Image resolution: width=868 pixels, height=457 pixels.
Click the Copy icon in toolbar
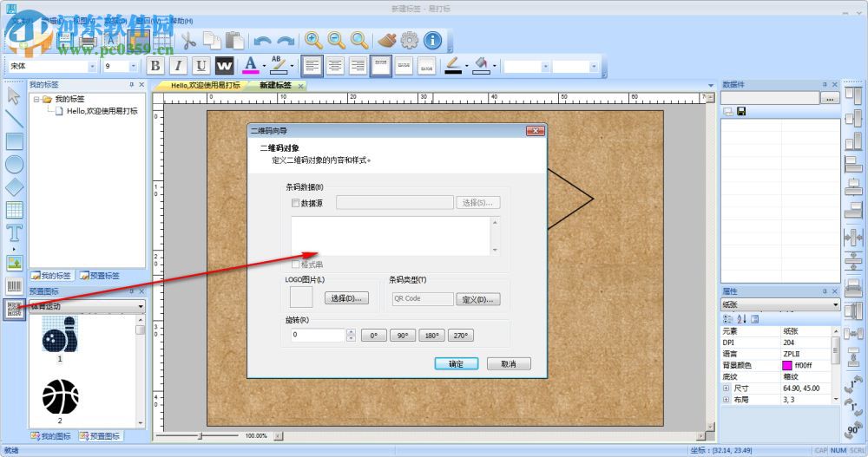(212, 41)
